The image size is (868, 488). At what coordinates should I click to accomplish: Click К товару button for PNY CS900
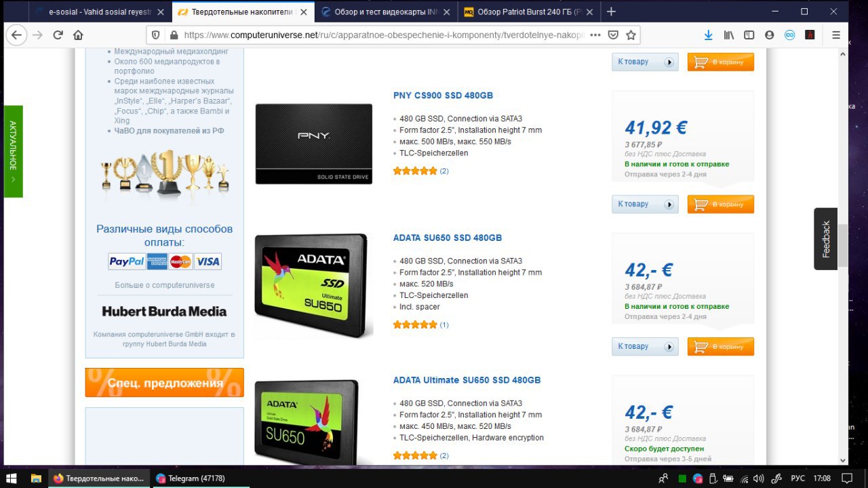645,204
